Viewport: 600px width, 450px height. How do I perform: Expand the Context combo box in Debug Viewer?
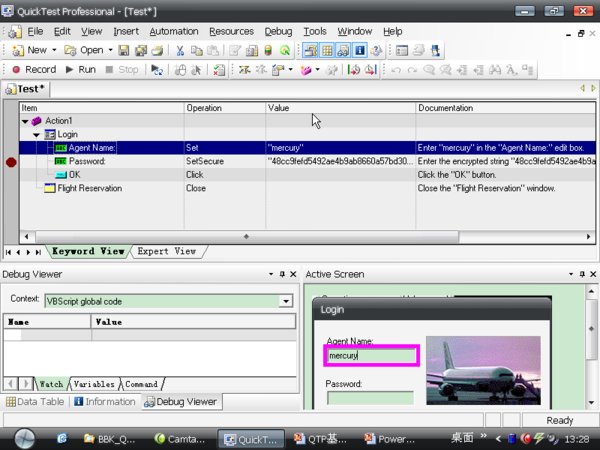click(285, 300)
